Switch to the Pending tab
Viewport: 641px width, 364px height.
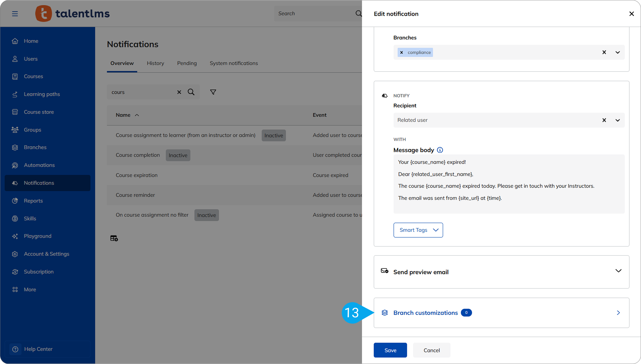187,63
